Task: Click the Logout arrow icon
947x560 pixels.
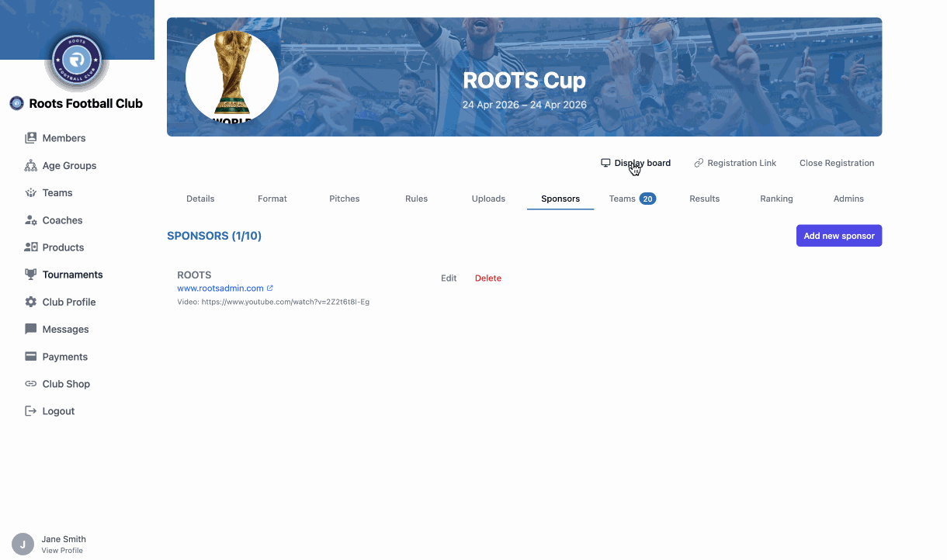Action: click(31, 411)
